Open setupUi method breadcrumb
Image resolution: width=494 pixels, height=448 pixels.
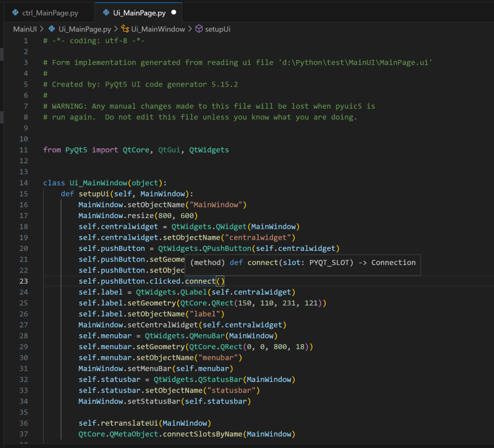[x=217, y=29]
